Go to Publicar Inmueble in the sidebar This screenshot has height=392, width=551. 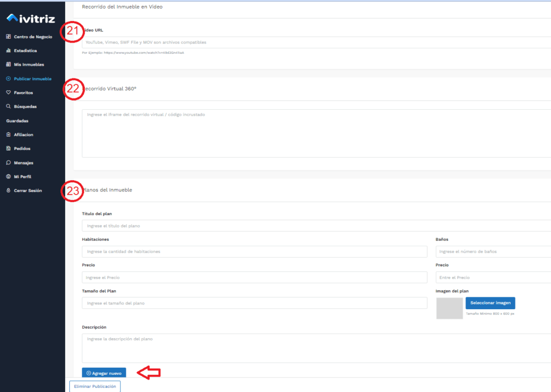(32, 79)
